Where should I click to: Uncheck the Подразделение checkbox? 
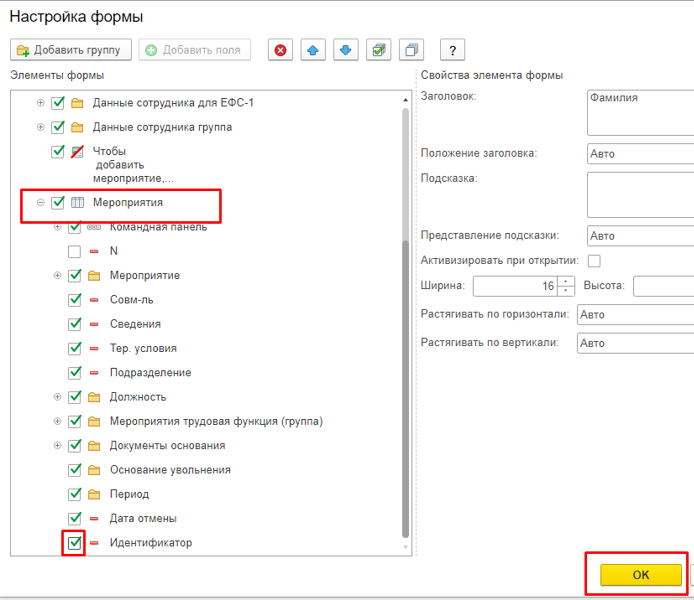click(74, 373)
